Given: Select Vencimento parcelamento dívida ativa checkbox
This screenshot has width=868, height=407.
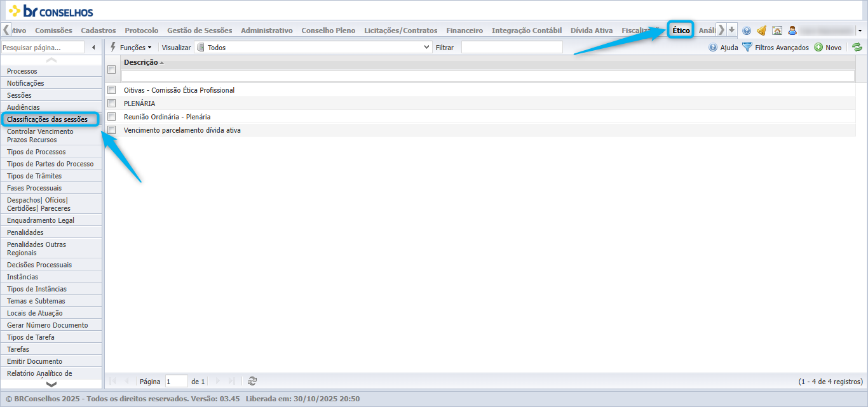Looking at the screenshot, I should (112, 130).
